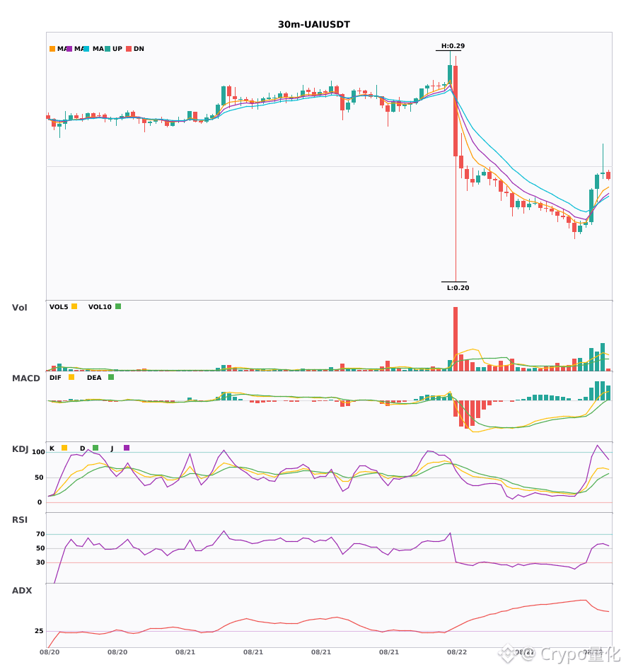Image resolution: width=626 pixels, height=672 pixels.
Task: Click the UP legend text
Action: point(117,49)
